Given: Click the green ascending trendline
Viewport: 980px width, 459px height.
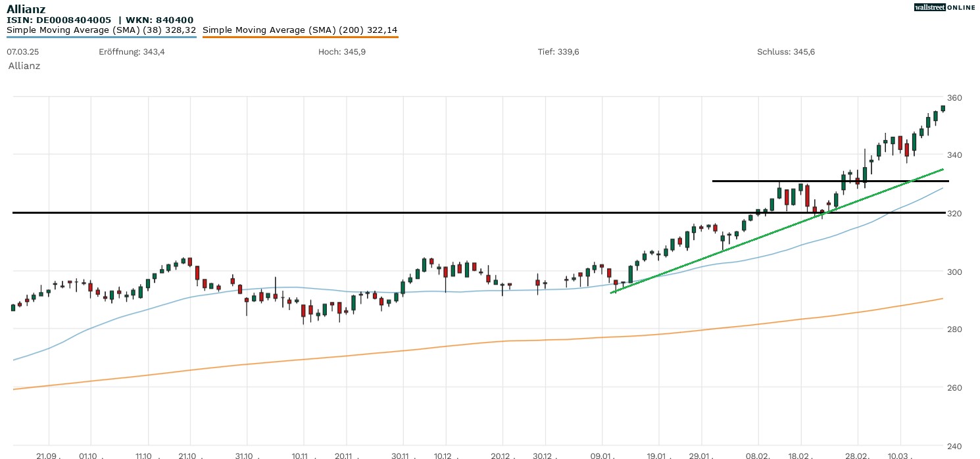Looking at the screenshot, I should coord(776,231).
